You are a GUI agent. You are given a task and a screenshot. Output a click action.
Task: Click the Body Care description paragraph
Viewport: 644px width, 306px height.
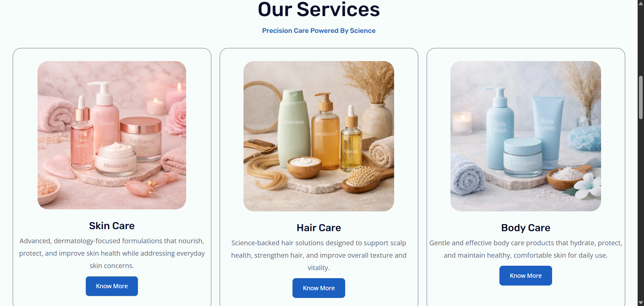[526, 249]
